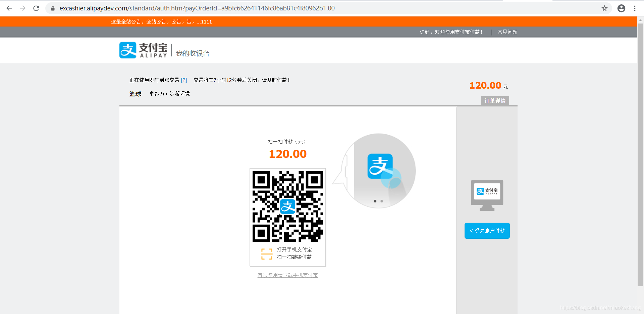The height and width of the screenshot is (314, 644).
Task: Click the orange site announcement text
Action: click(x=161, y=22)
